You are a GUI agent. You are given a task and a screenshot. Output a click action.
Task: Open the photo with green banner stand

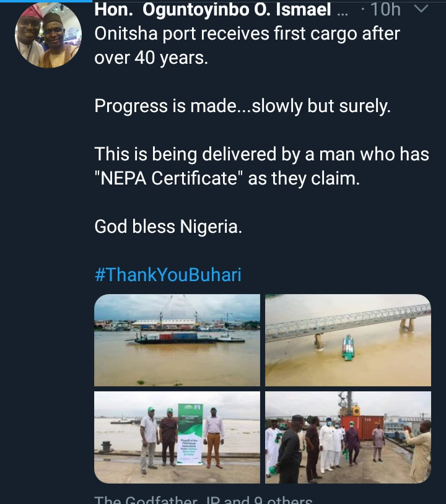pos(177,437)
